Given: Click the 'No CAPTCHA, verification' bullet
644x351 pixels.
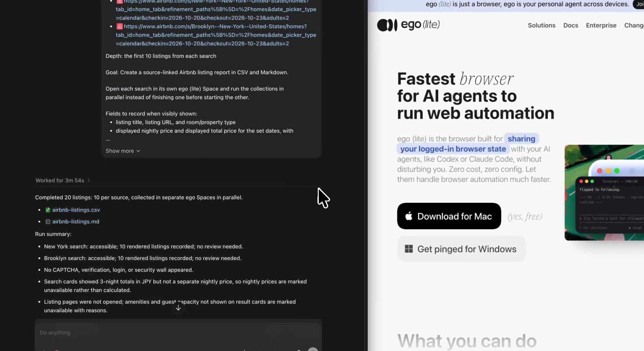Looking at the screenshot, I should coord(119,270).
